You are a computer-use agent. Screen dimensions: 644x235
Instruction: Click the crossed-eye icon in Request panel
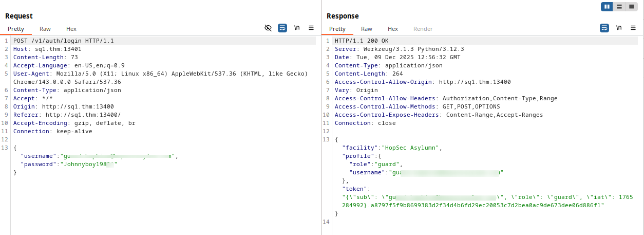268,28
